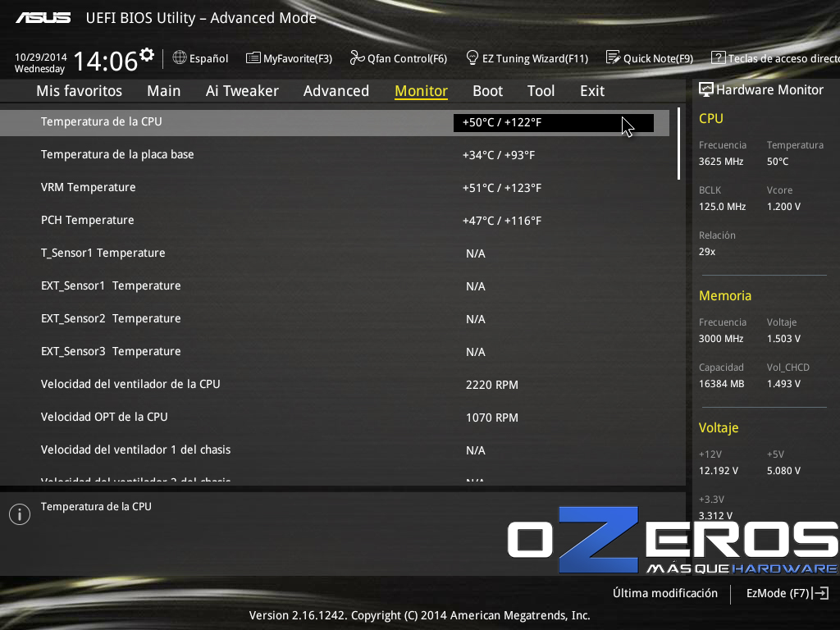
Task: Launch Qfan Control(F6)
Action: (x=399, y=58)
